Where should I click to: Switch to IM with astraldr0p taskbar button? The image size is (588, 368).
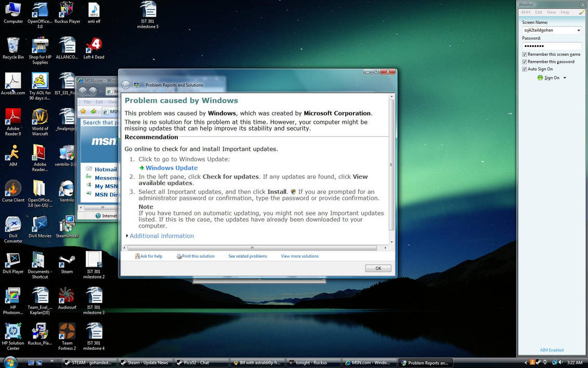(257, 363)
